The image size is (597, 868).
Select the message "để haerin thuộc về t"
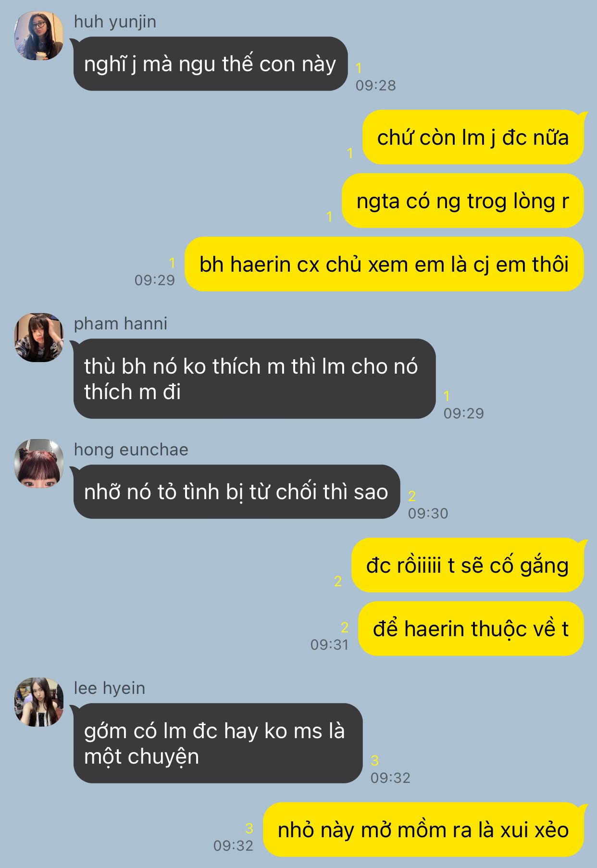[471, 629]
